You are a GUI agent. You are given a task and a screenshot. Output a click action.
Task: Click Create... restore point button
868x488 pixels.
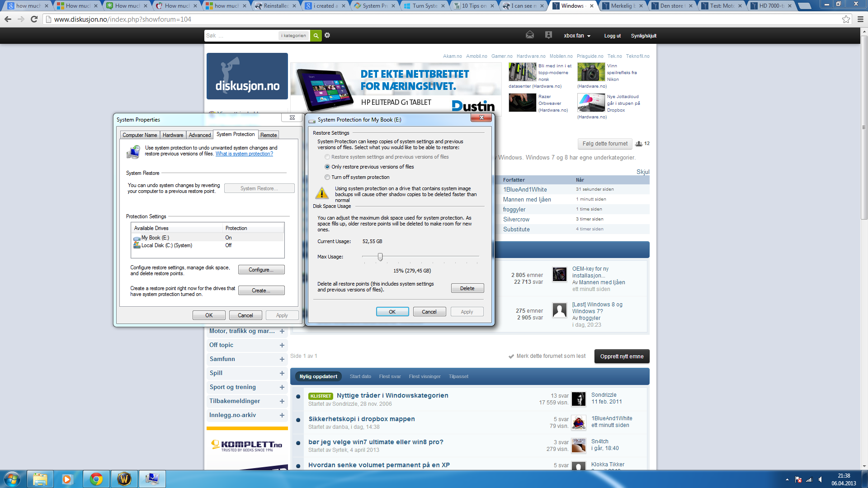(261, 291)
